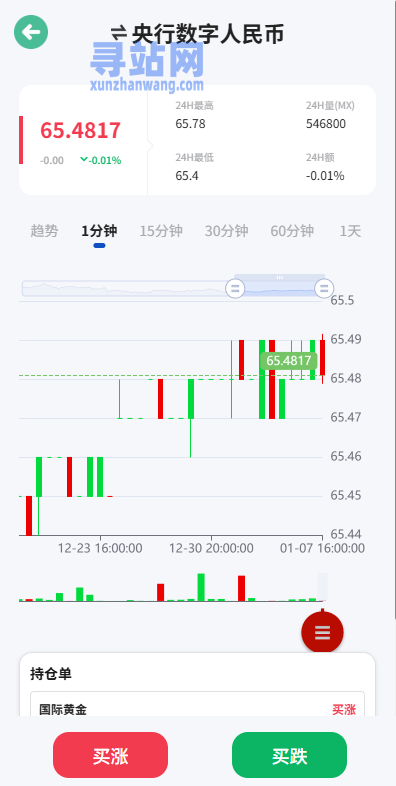Switch to the 1天 tab
The width and height of the screenshot is (396, 786).
350,231
